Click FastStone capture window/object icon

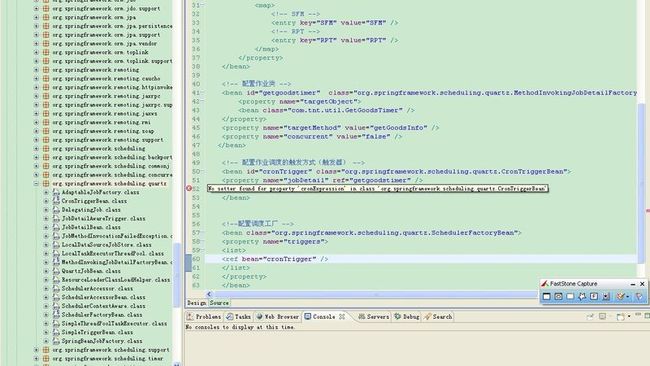[558, 296]
